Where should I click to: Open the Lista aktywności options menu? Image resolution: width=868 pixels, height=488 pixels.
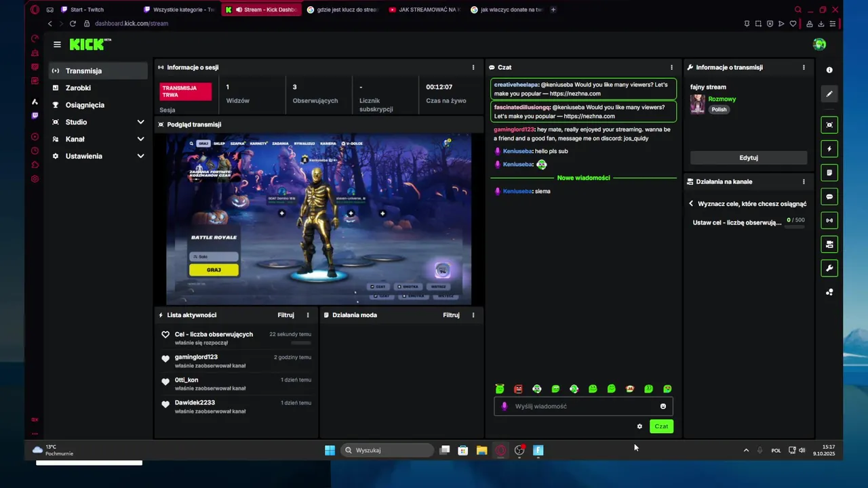point(308,315)
